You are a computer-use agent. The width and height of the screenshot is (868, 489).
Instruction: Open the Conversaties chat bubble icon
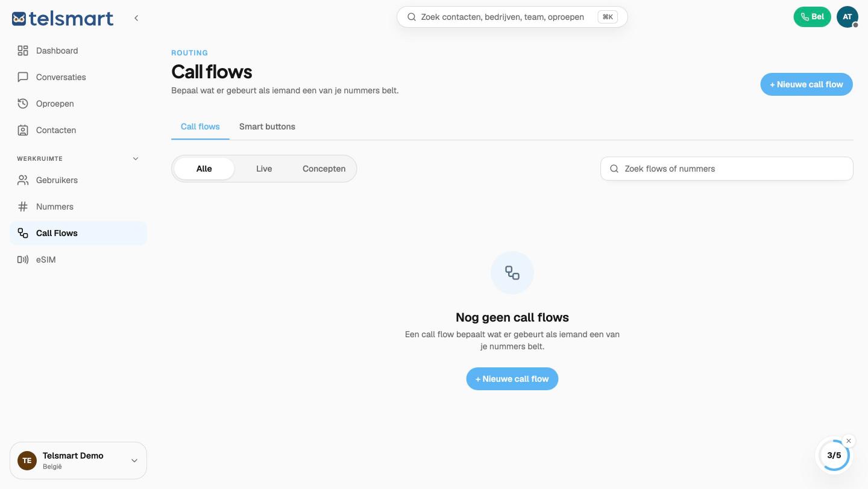[23, 77]
